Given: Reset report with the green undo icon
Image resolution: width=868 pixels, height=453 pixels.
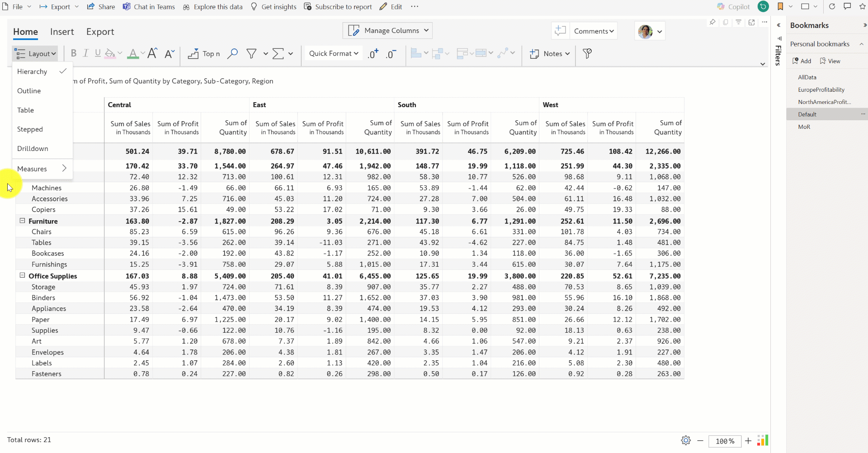Looking at the screenshot, I should point(763,7).
